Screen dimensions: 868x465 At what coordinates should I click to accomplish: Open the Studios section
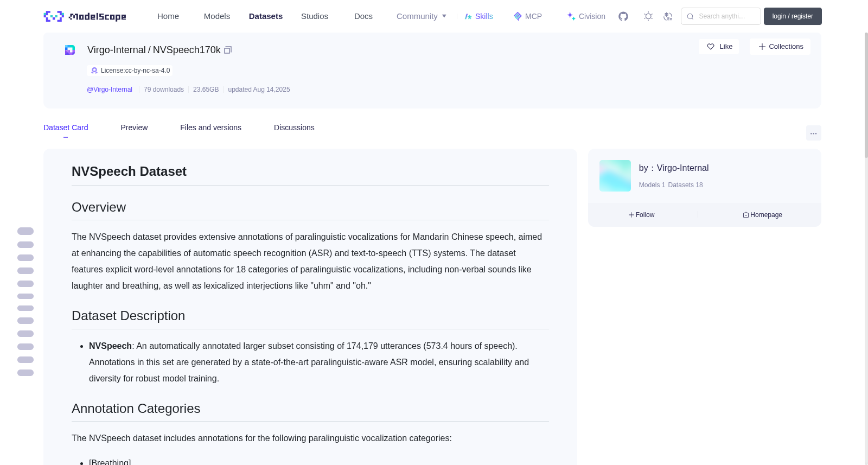(x=315, y=16)
